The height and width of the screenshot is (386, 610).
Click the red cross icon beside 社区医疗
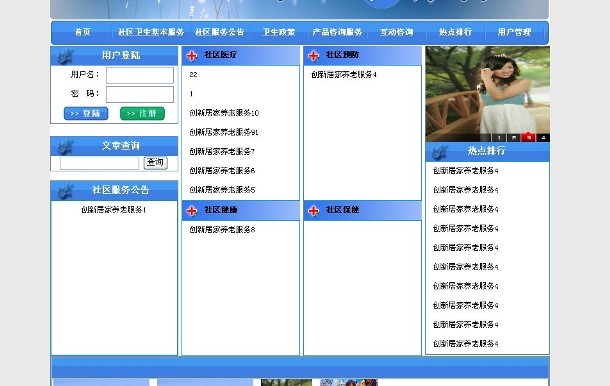[x=192, y=56]
